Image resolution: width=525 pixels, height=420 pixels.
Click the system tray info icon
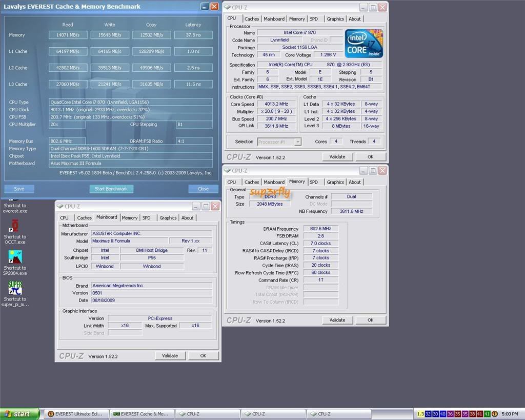(x=495, y=414)
